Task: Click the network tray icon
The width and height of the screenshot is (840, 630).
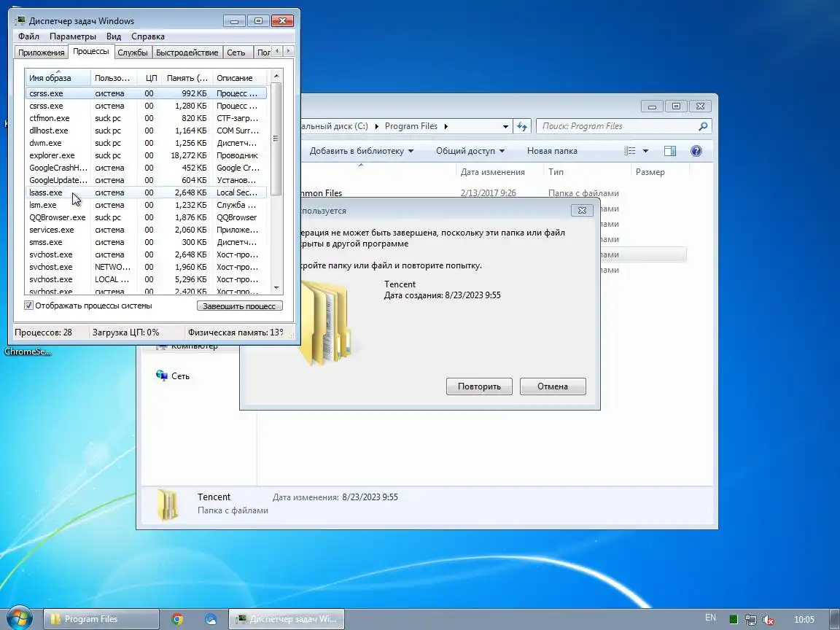Action: pos(750,619)
